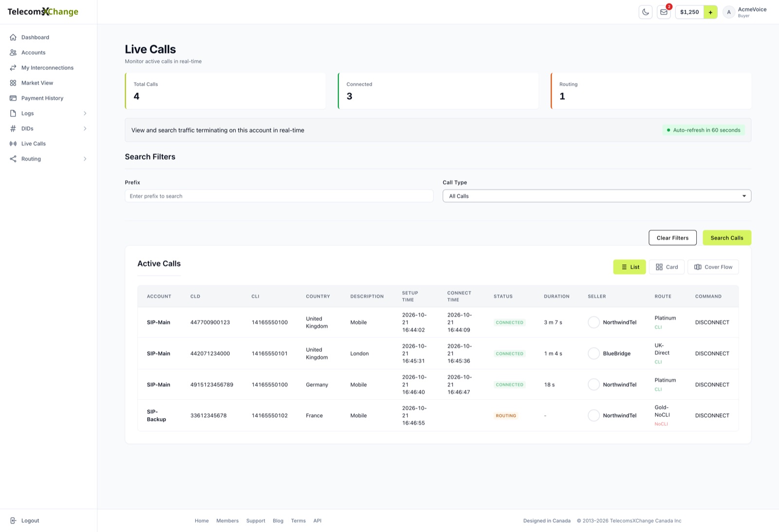The width and height of the screenshot is (779, 532).
Task: Click the Live Calls broadcast icon
Action: click(13, 144)
